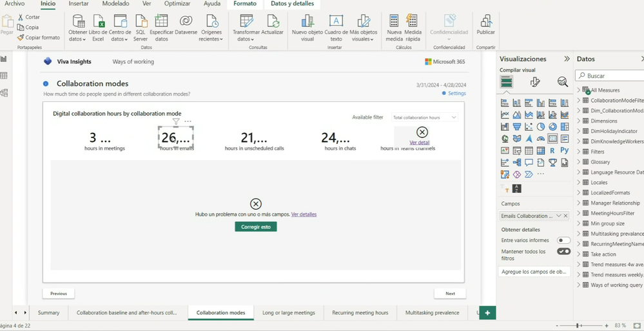The height and width of the screenshot is (331, 644).
Task: Switch to table view in left sidebar
Action: click(4, 75)
